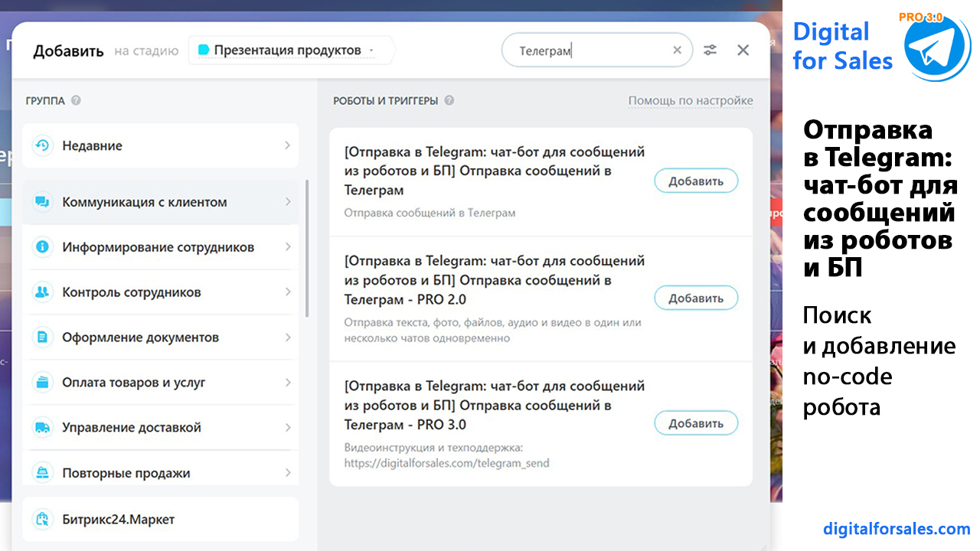Expand the Контроль сотрудников chevron

click(x=287, y=292)
